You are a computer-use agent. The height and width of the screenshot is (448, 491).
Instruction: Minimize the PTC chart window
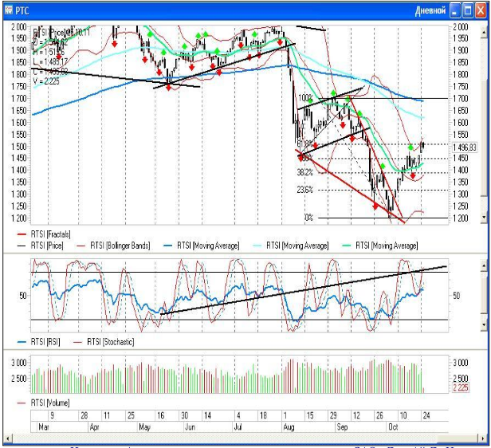pyautogui.click(x=455, y=10)
